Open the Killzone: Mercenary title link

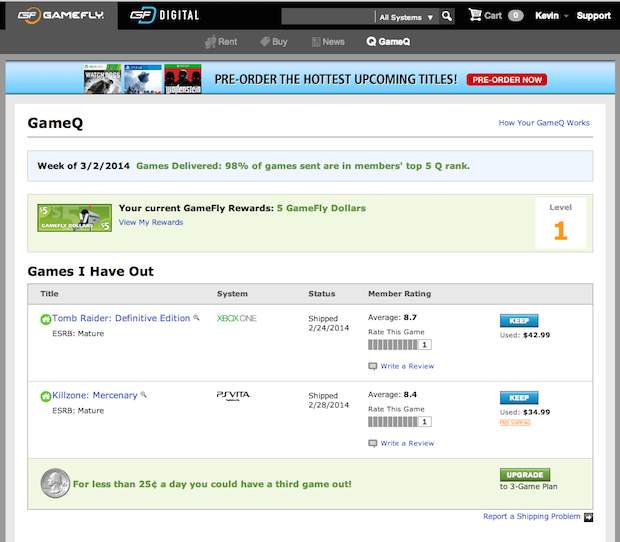click(95, 395)
